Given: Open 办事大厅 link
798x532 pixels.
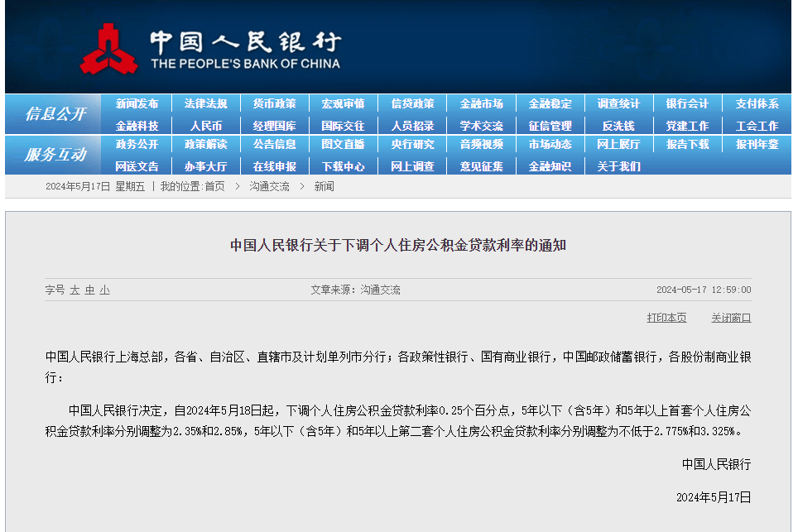Looking at the screenshot, I should pyautogui.click(x=205, y=166).
